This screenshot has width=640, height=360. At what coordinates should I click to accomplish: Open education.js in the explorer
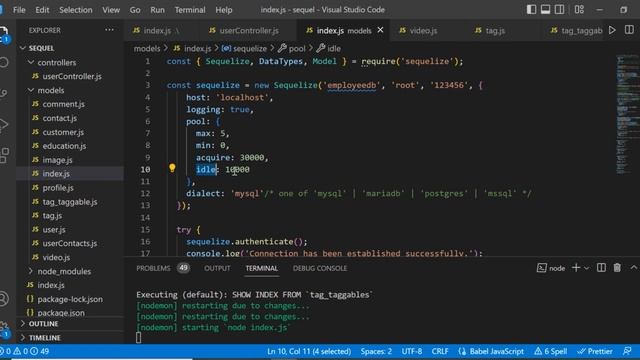coord(64,146)
